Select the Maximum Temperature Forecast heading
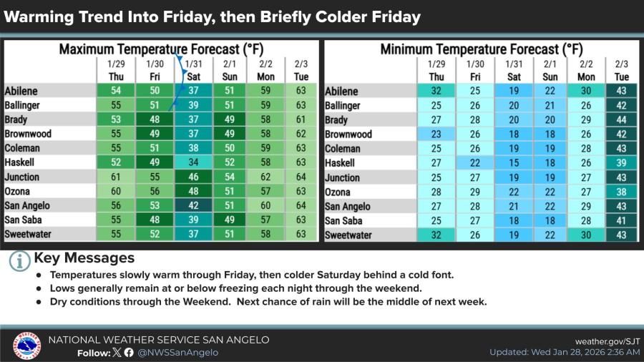The image size is (644, 362). click(x=160, y=49)
